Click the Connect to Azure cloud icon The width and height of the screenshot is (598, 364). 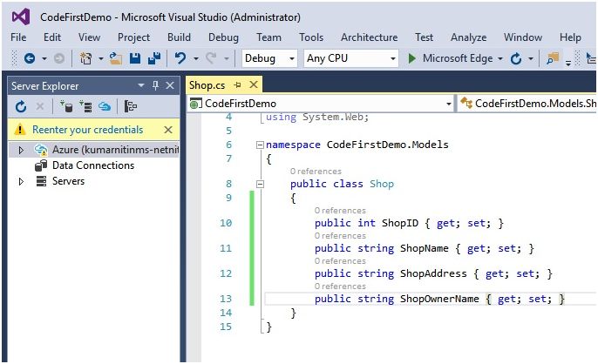[x=105, y=106]
